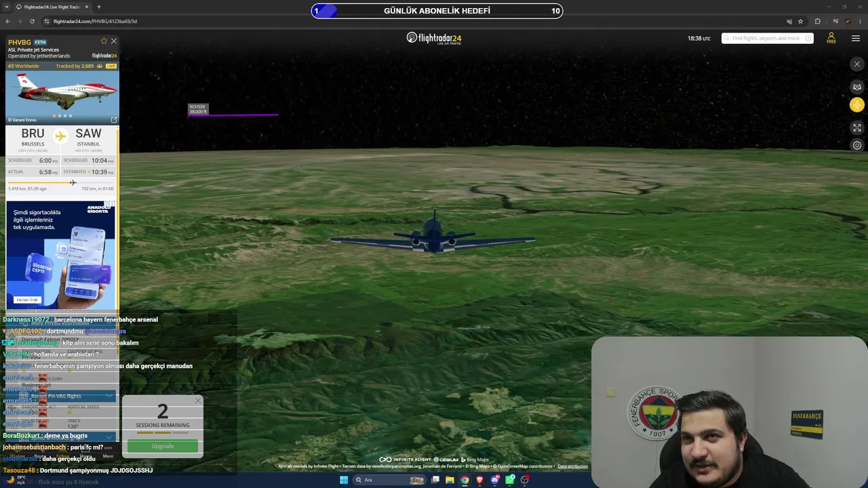Screen dimensions: 868x488
Task: Click the Tracked by 2,689 text
Action: [75, 66]
